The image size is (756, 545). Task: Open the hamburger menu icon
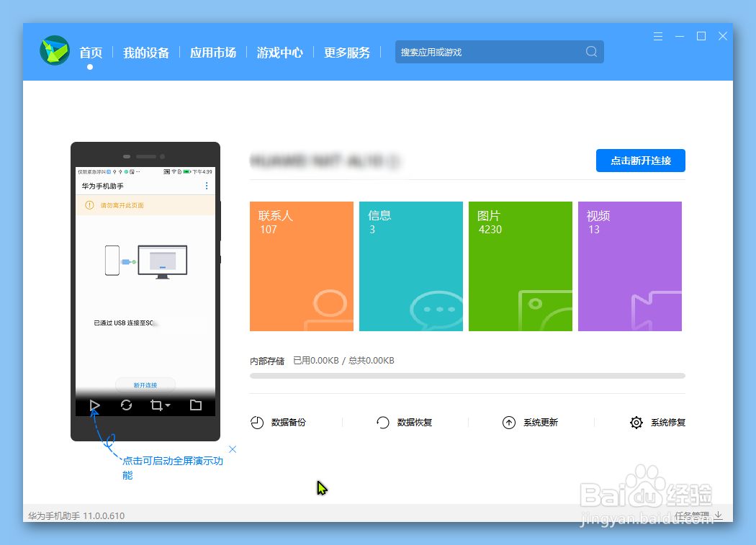658,36
